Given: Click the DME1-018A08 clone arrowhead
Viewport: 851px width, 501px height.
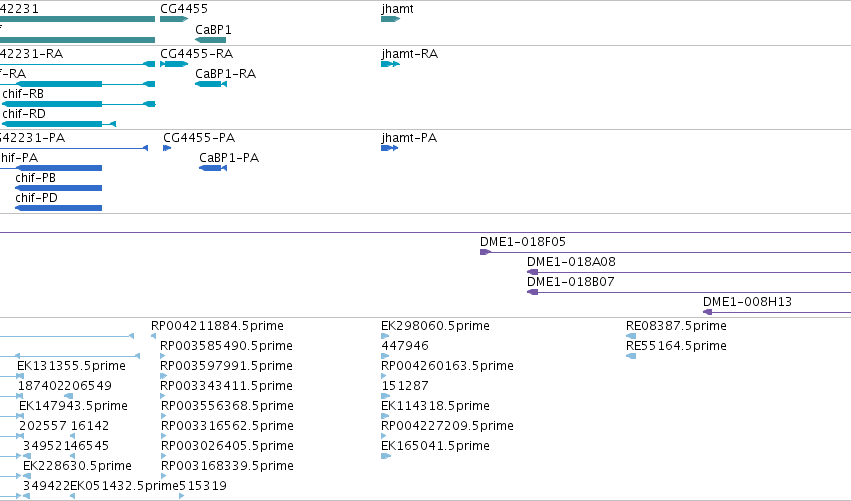Looking at the screenshot, I should [x=532, y=272].
